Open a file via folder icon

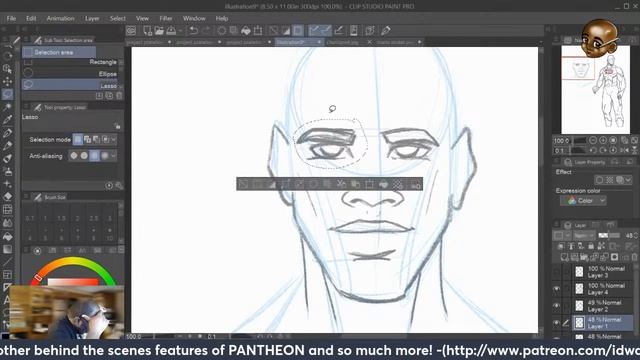(x=159, y=31)
